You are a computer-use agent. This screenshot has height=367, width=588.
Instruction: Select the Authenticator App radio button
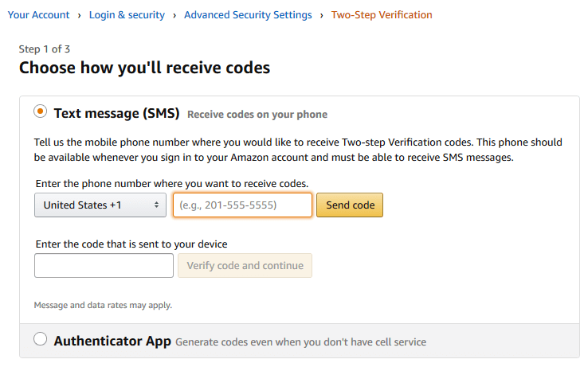tap(40, 339)
